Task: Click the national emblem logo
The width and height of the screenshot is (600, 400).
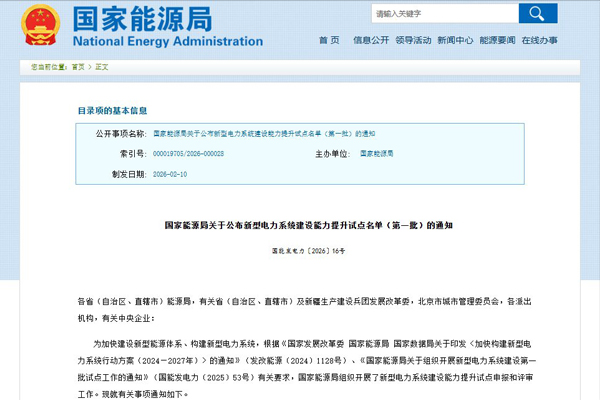Action: [38, 24]
